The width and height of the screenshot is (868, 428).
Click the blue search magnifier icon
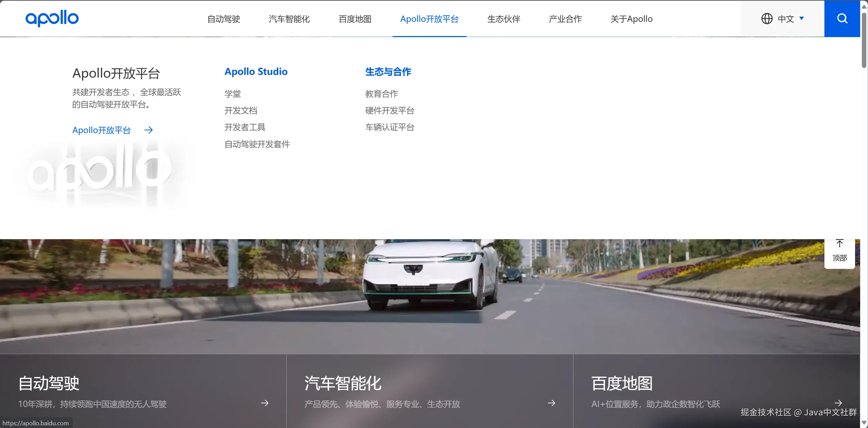(x=842, y=18)
